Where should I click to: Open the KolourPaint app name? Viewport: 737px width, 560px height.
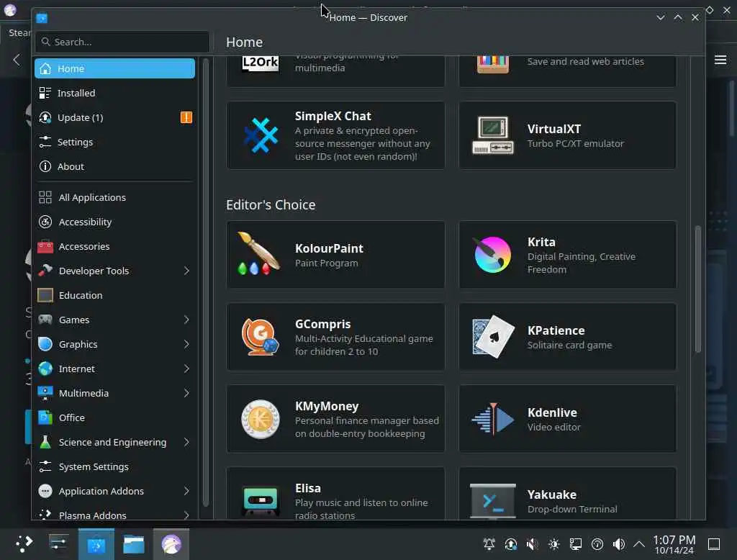point(329,248)
